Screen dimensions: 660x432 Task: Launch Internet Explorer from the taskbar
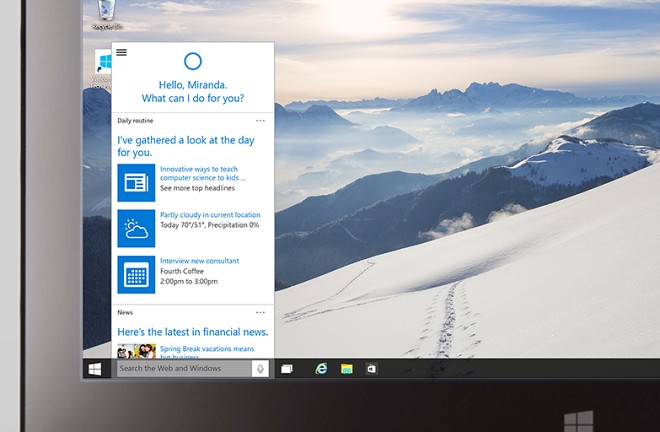[321, 369]
